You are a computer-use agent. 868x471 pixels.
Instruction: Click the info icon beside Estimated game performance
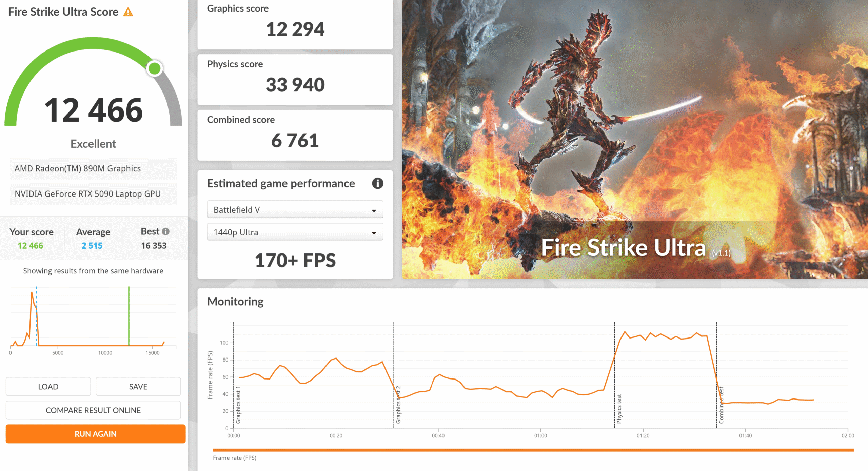click(377, 183)
